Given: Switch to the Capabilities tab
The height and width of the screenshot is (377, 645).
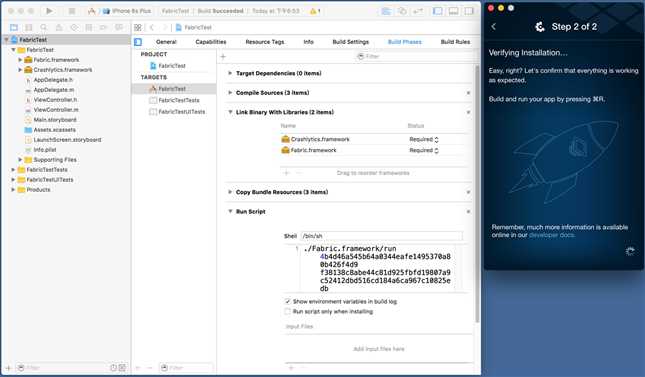Looking at the screenshot, I should click(211, 42).
